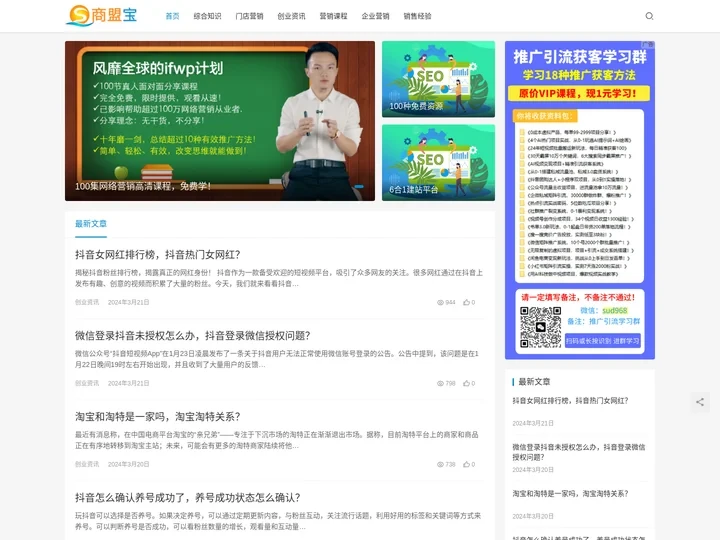720x540 pixels.
Task: Open article 微信登录抖音未授权怎么办
Action: 193,336
